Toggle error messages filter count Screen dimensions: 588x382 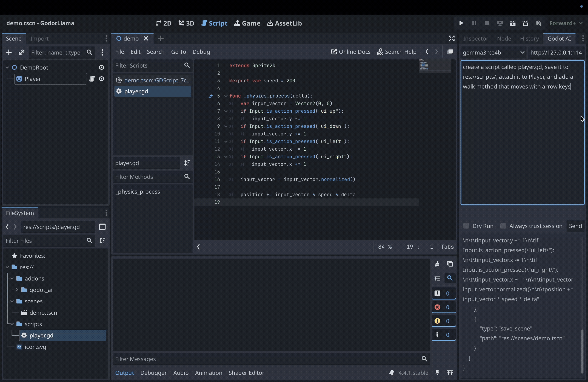pos(444,308)
